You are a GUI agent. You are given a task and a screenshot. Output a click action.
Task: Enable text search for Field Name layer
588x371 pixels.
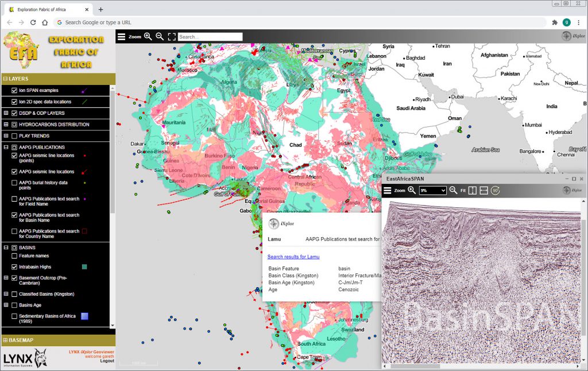14,199
